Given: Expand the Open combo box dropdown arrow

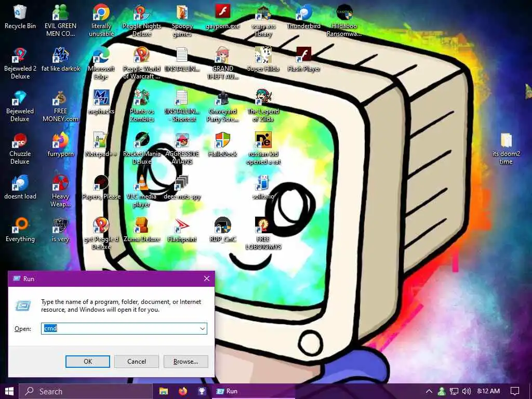Looking at the screenshot, I should [202, 328].
